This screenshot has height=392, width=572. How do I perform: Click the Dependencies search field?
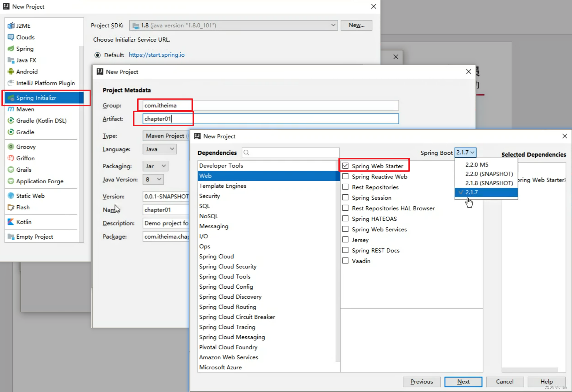click(291, 153)
